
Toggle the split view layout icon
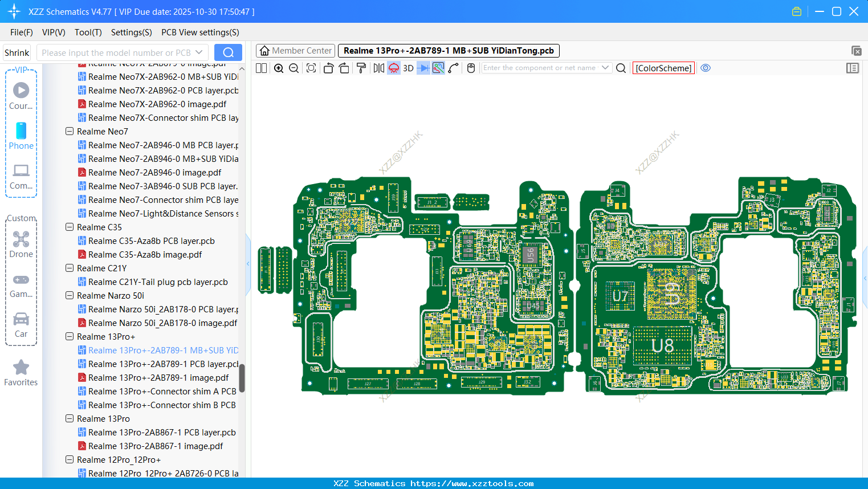click(262, 68)
